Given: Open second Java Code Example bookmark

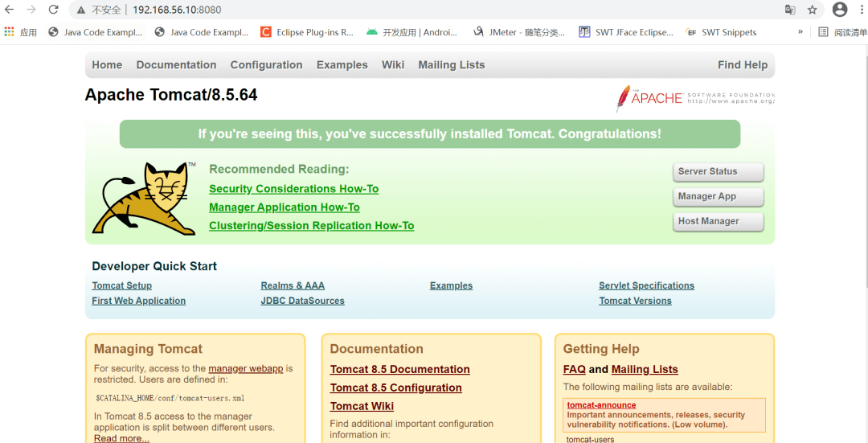Looking at the screenshot, I should pos(202,32).
